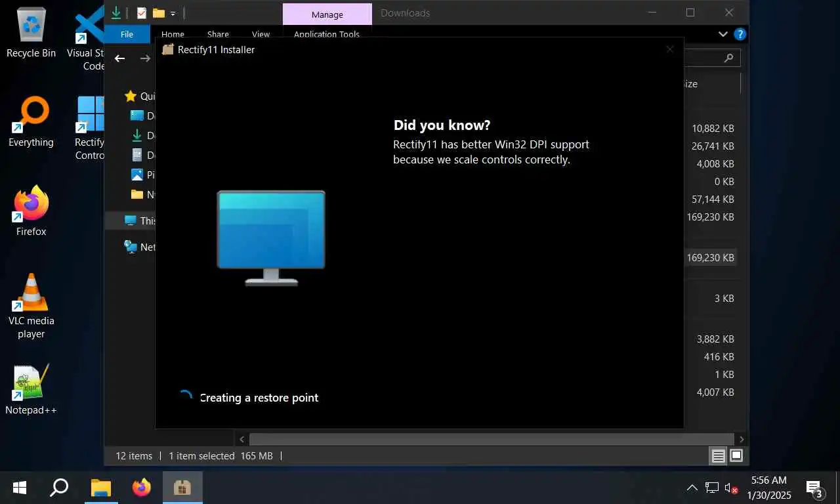Click horizontal scrollbar right arrow
Screen dimensions: 840x504
pos(742,439)
